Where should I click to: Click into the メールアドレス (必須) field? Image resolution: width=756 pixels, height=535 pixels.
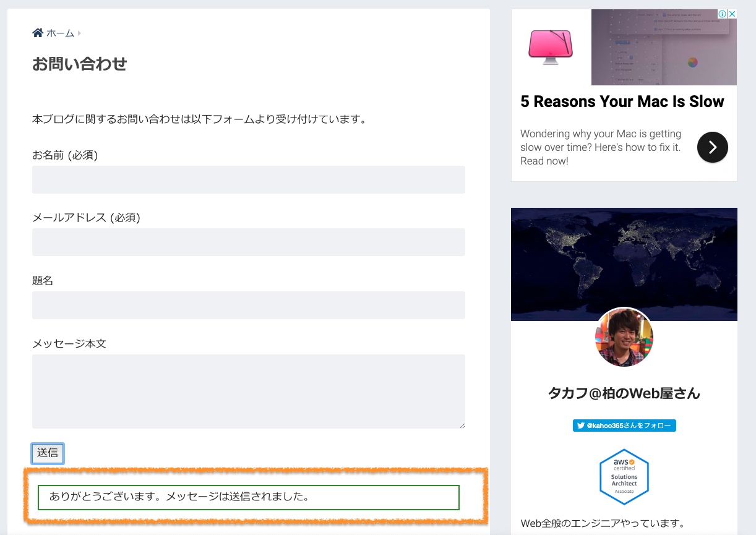coord(248,242)
